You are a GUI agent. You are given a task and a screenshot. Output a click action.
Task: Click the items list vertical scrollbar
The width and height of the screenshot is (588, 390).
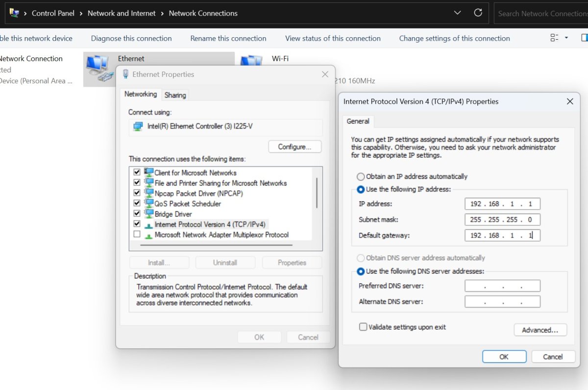(x=317, y=193)
